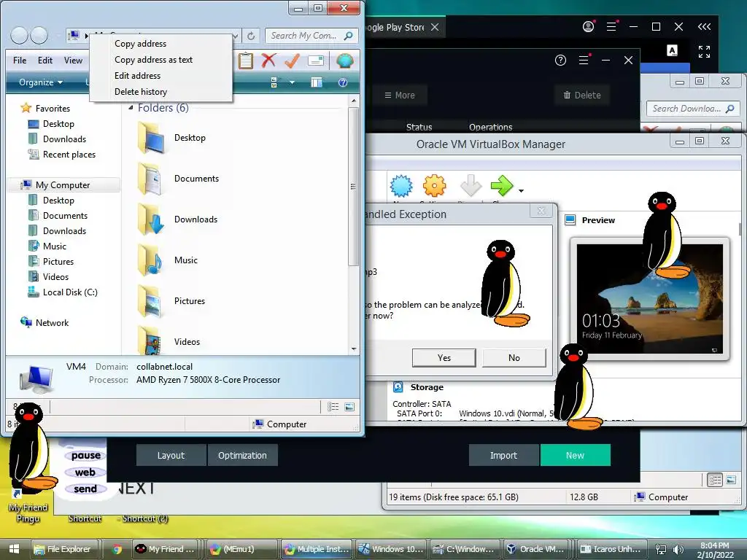Click the globe toolbar icon in Explorer
The width and height of the screenshot is (747, 560).
click(344, 61)
